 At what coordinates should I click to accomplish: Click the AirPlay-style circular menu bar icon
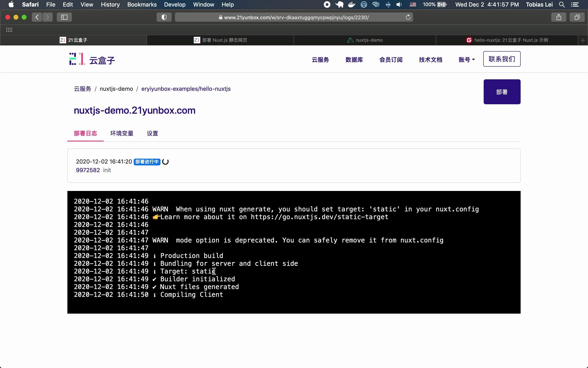[x=363, y=4]
